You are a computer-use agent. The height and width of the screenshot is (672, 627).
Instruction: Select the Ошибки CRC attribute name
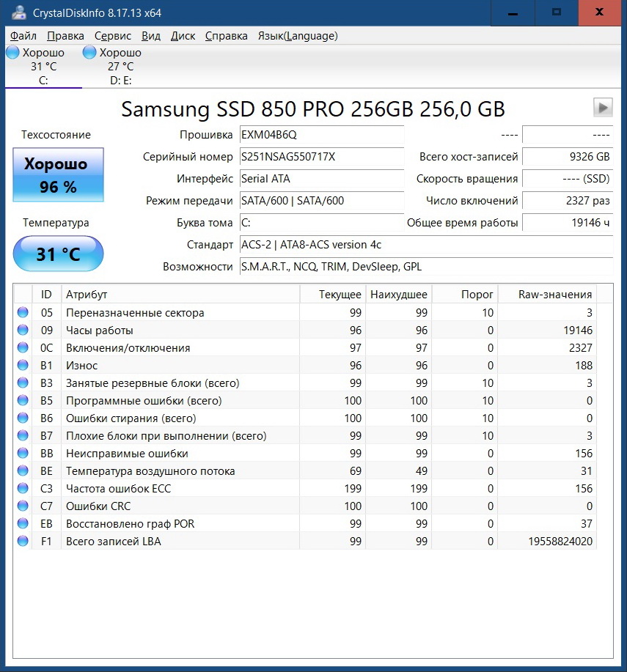pos(98,506)
